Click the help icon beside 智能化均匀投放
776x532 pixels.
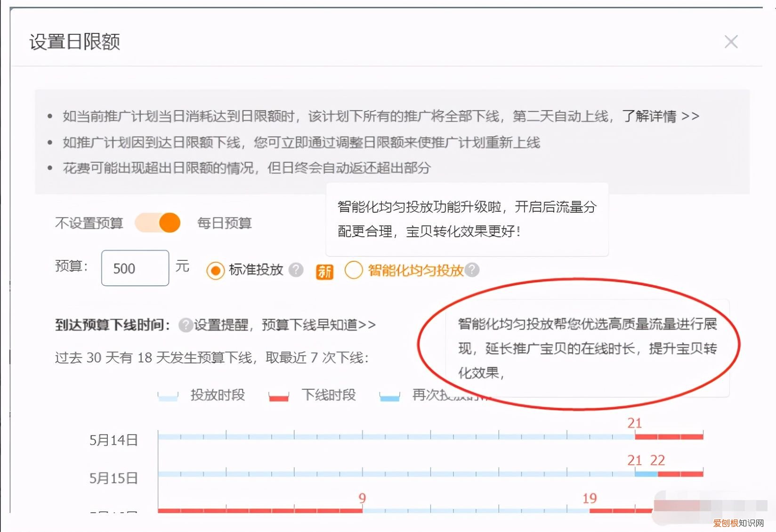pos(472,270)
